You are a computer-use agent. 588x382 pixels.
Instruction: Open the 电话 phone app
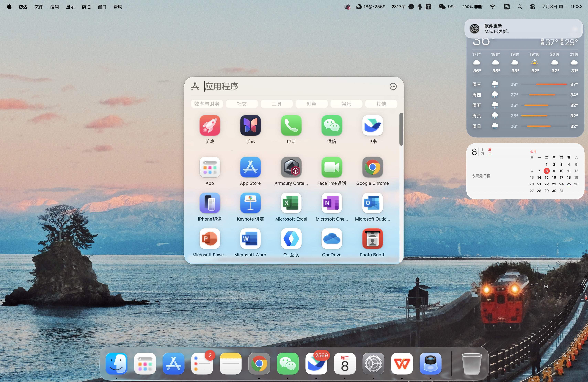point(291,125)
